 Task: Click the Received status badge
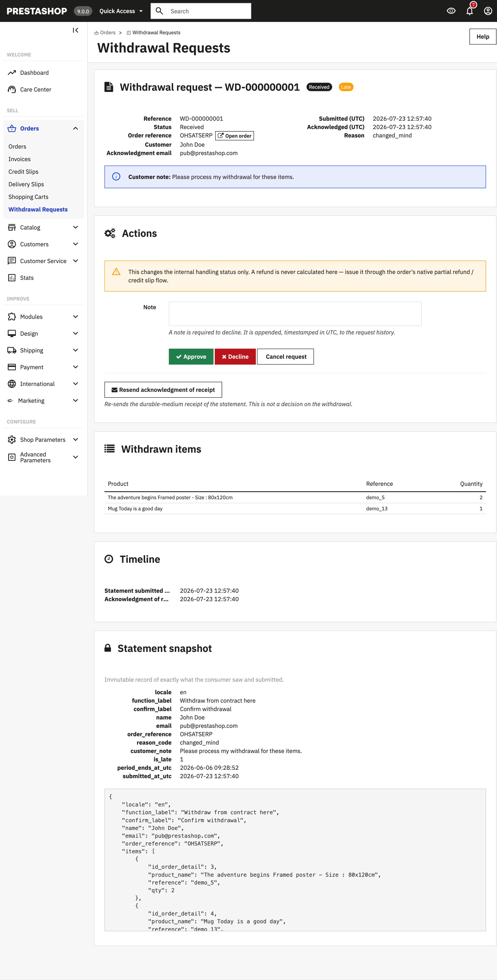pos(319,87)
